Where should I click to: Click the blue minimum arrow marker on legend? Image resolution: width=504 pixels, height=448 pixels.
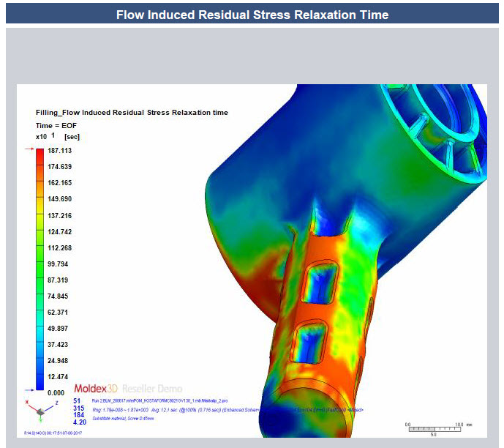click(x=29, y=390)
